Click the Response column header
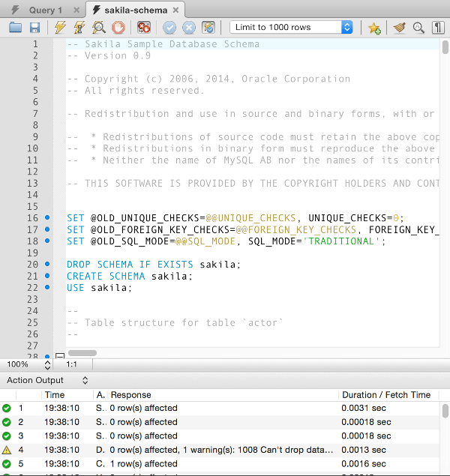This screenshot has height=476, width=450. tap(130, 395)
